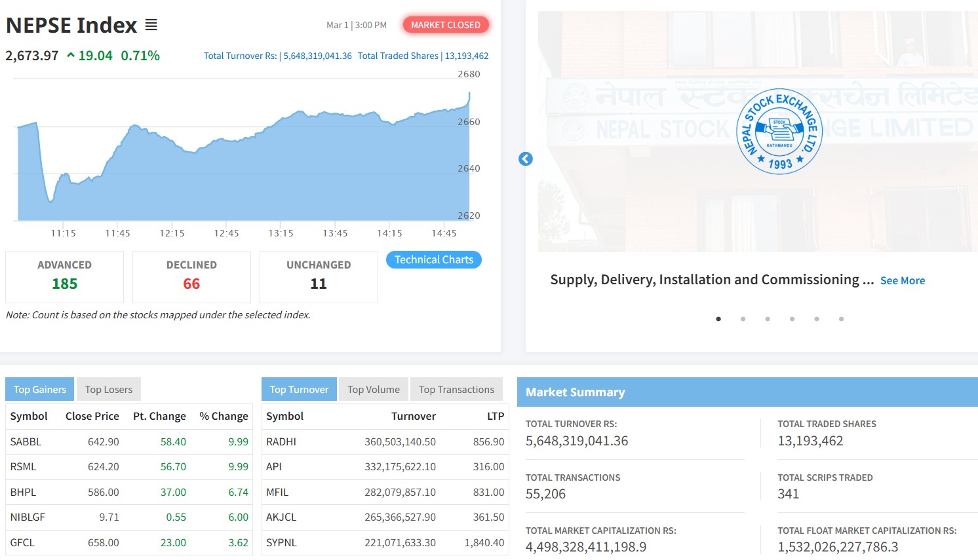Click the SABBL symbol in gainers
The height and width of the screenshot is (560, 978).
(26, 442)
